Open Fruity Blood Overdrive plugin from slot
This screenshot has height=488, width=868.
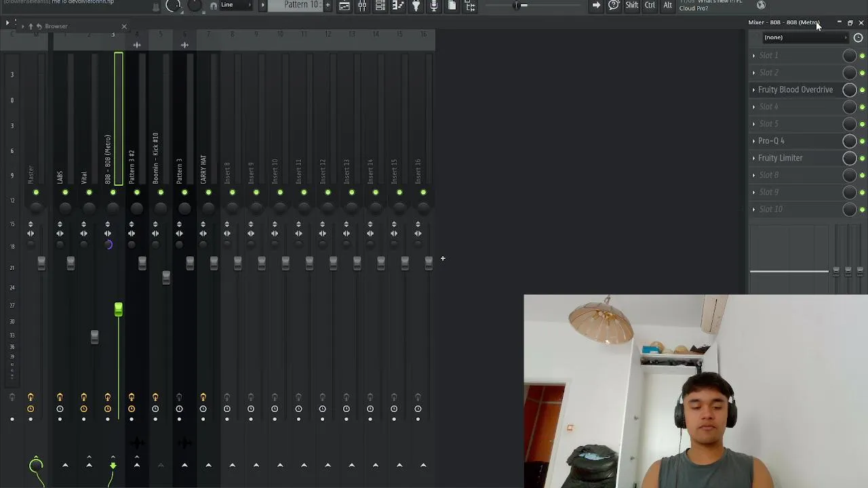(795, 89)
